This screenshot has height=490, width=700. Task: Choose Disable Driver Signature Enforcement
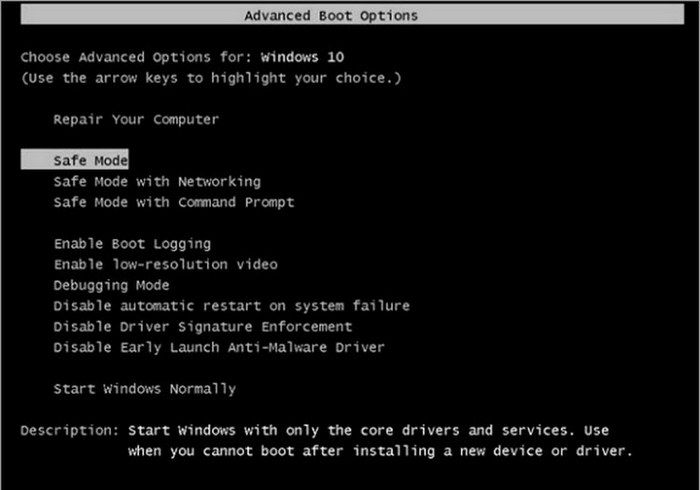point(203,327)
